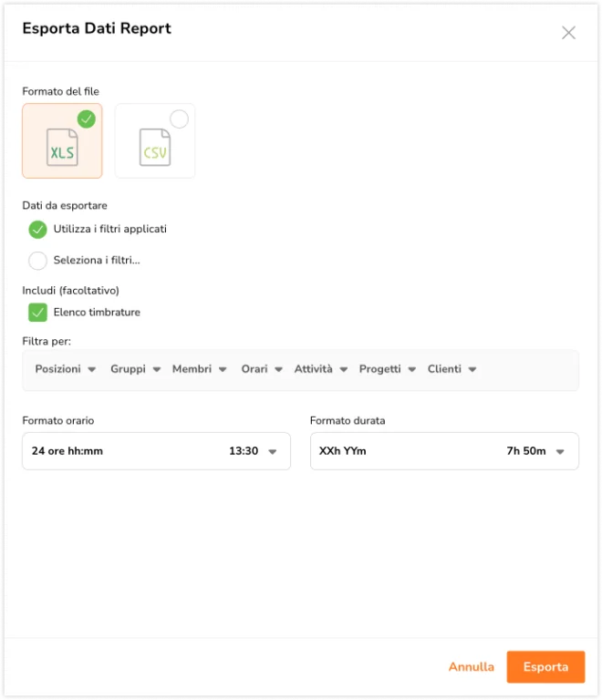602x700 pixels.
Task: Click the green checkmark on XLS card
Action: coord(87,118)
